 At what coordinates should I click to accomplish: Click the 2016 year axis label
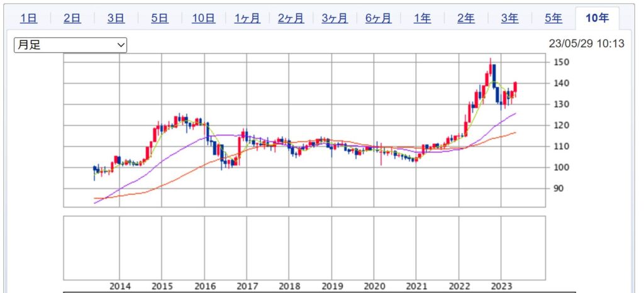(204, 287)
